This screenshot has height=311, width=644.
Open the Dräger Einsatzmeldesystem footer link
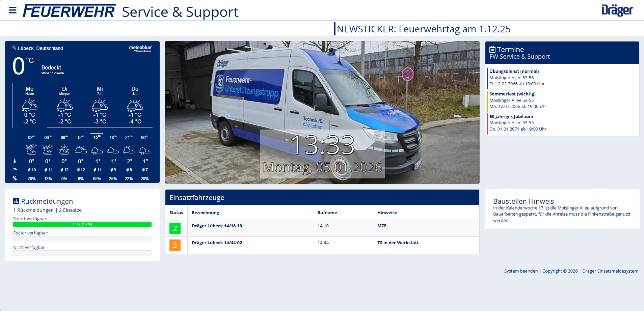610,271
